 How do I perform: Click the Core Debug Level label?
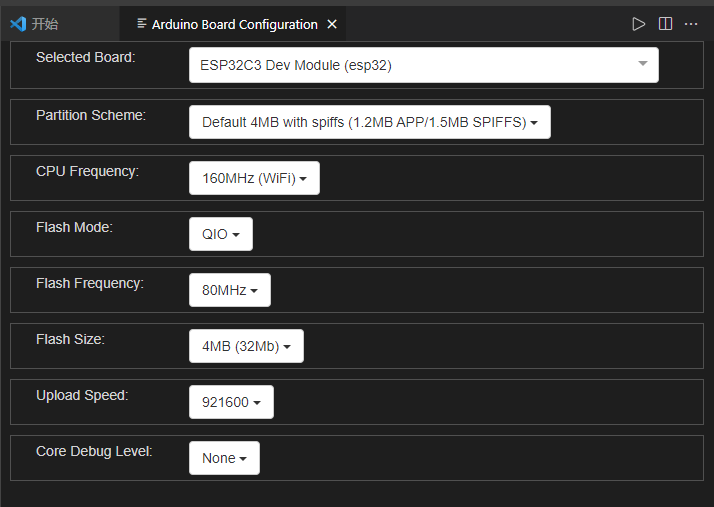[x=94, y=451]
